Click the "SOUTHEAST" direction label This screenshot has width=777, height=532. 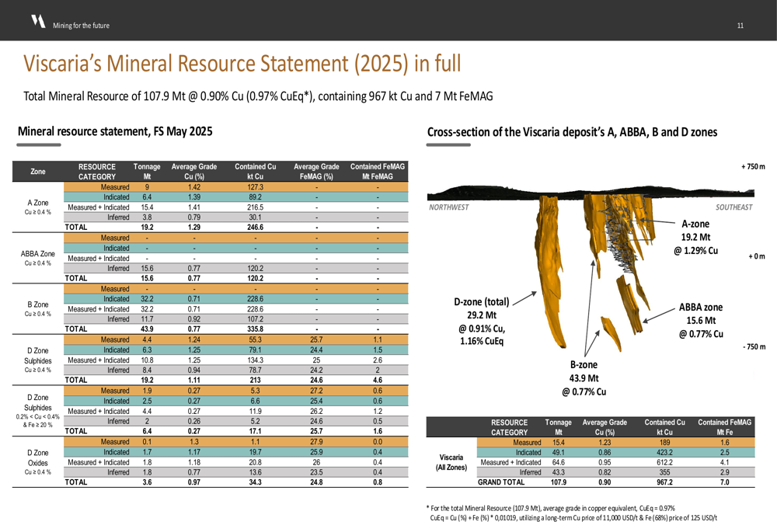[734, 207]
